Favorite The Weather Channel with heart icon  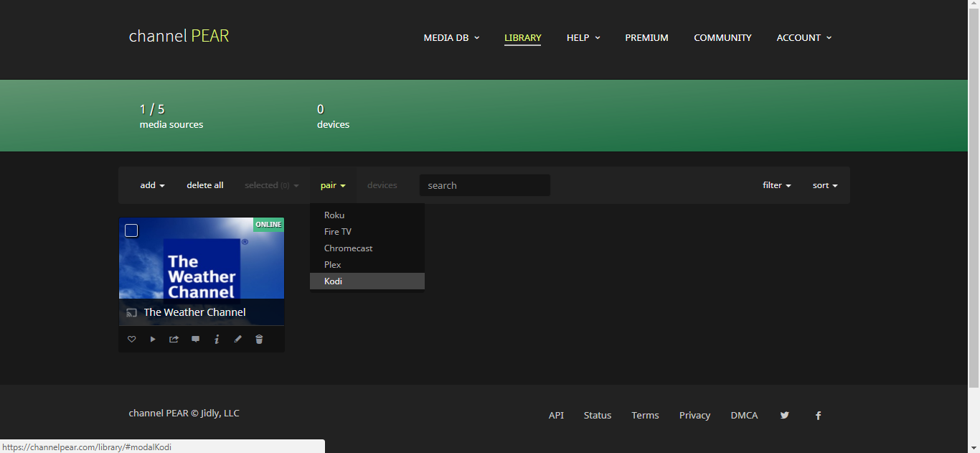(x=131, y=340)
